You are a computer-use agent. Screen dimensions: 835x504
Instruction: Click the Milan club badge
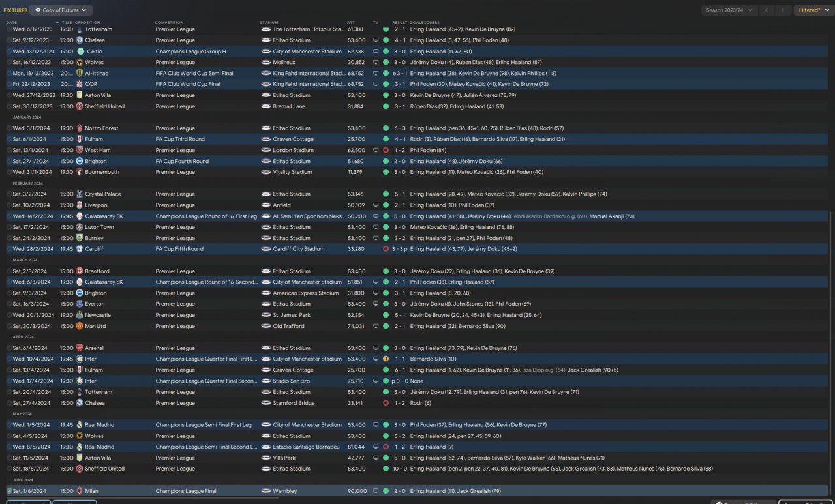click(x=80, y=491)
